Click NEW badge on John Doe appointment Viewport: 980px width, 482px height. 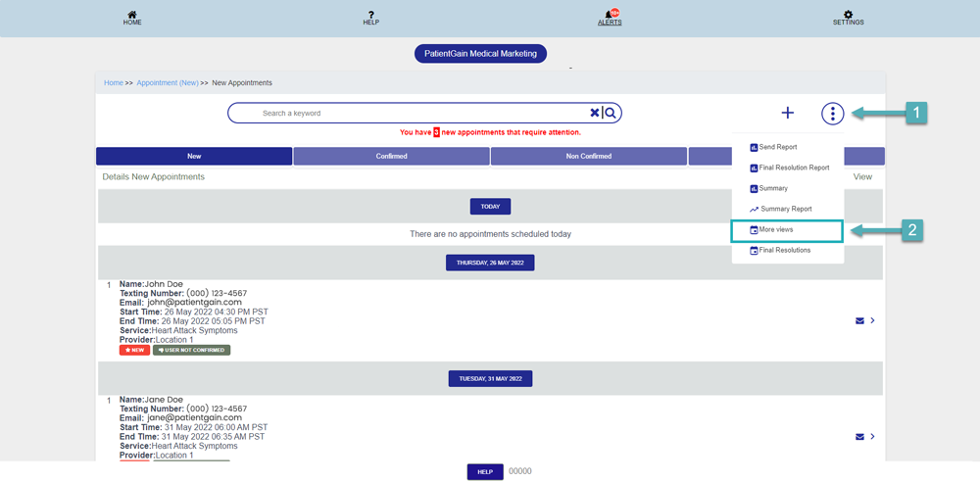(134, 350)
